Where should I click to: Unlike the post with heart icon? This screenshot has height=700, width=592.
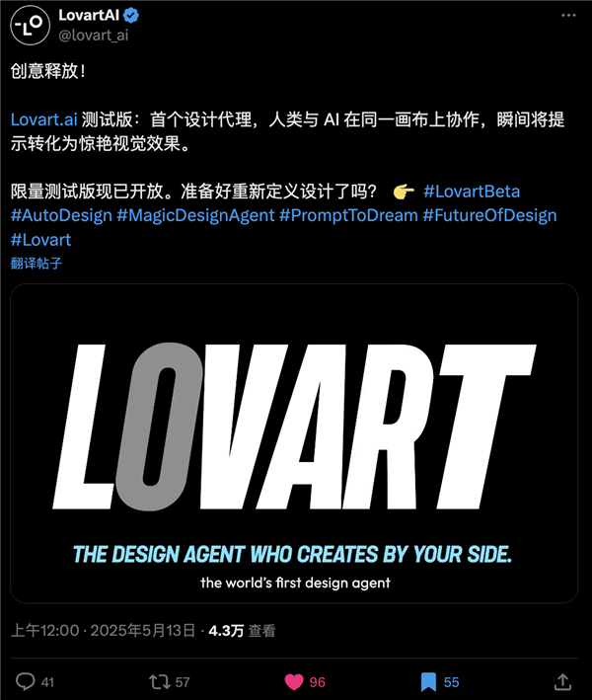point(294,681)
